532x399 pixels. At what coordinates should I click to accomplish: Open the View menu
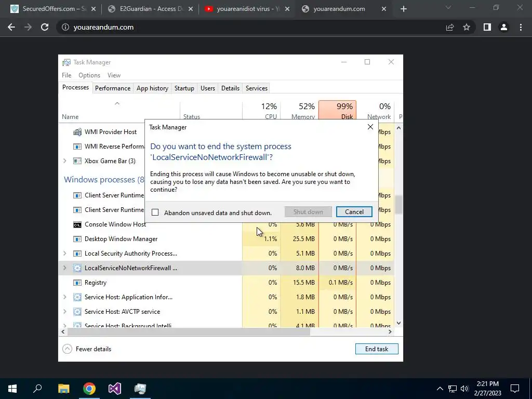(x=114, y=75)
